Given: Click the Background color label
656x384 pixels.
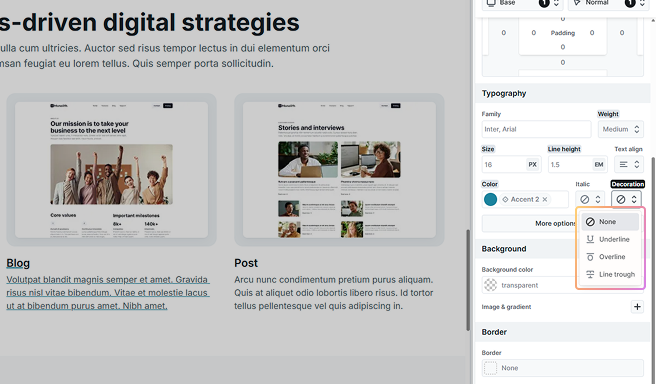Looking at the screenshot, I should click(x=507, y=269).
